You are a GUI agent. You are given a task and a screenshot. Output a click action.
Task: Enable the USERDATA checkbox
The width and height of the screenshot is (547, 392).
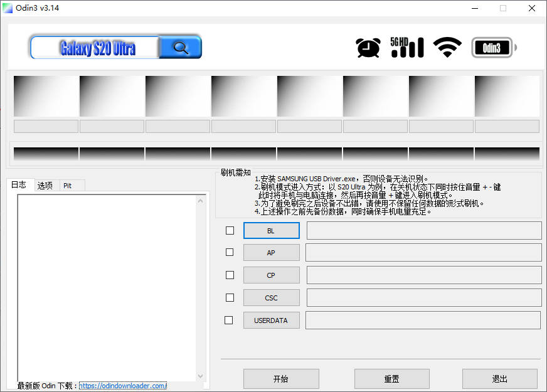228,320
